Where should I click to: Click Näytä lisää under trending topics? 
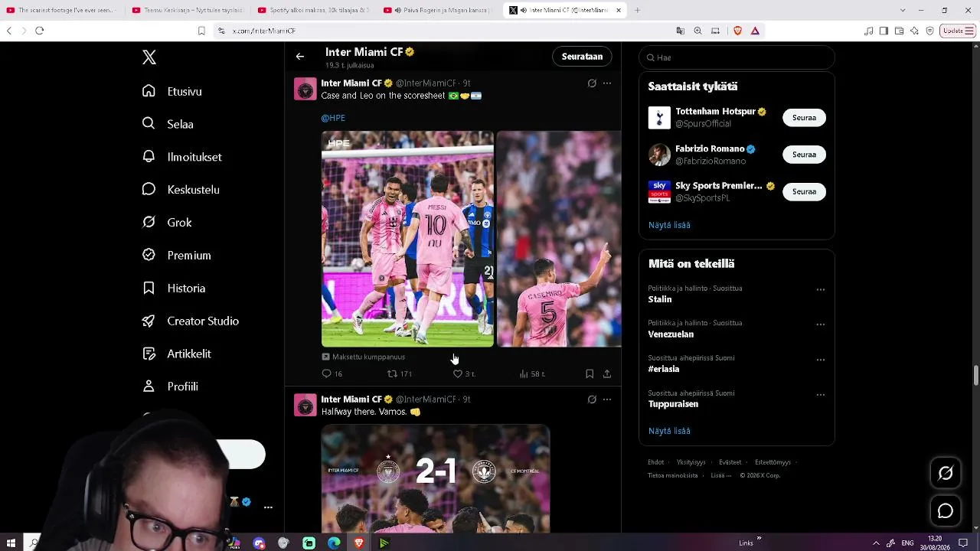[x=669, y=431]
